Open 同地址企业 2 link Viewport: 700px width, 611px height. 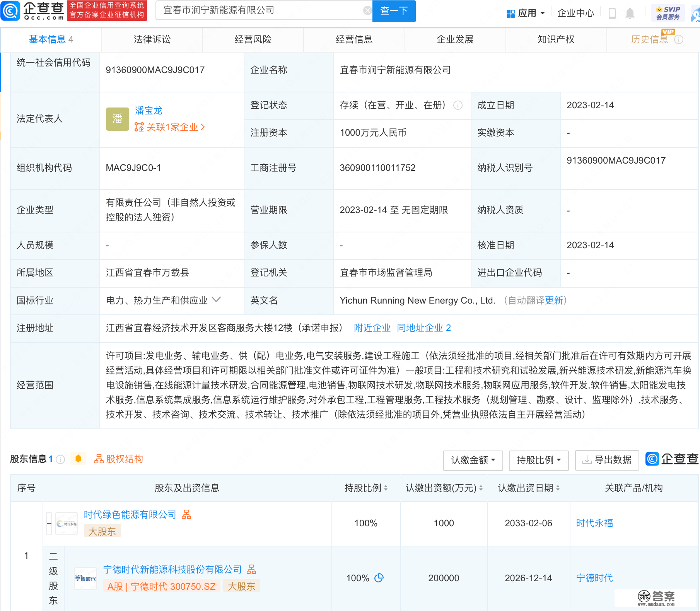[x=423, y=328]
